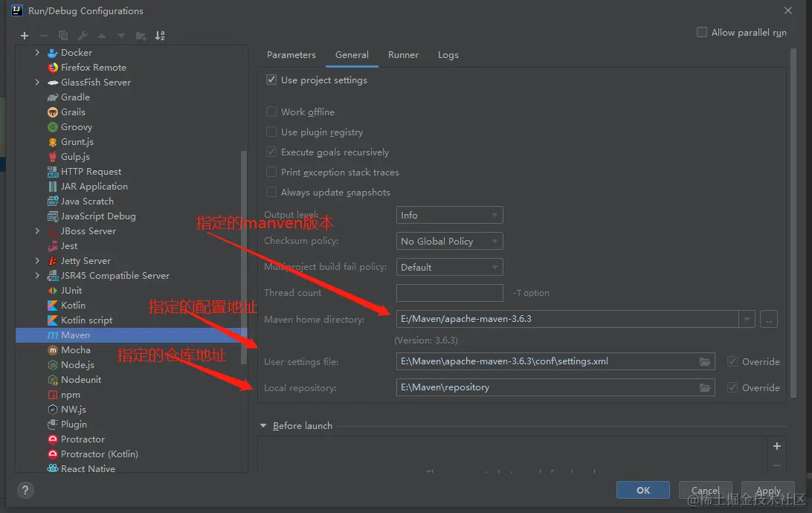Image resolution: width=812 pixels, height=513 pixels.
Task: Select the HTTP Request icon
Action: [x=52, y=171]
